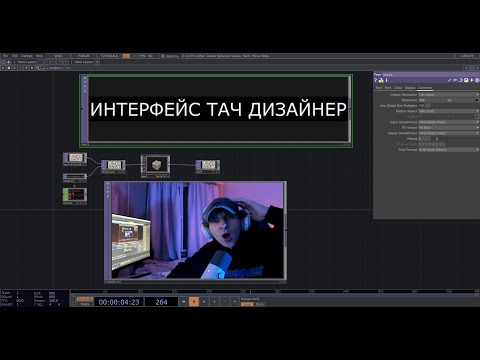Click the Passes value field
Image resolution: width=480 pixels, height=360 pixels.
(x=425, y=138)
